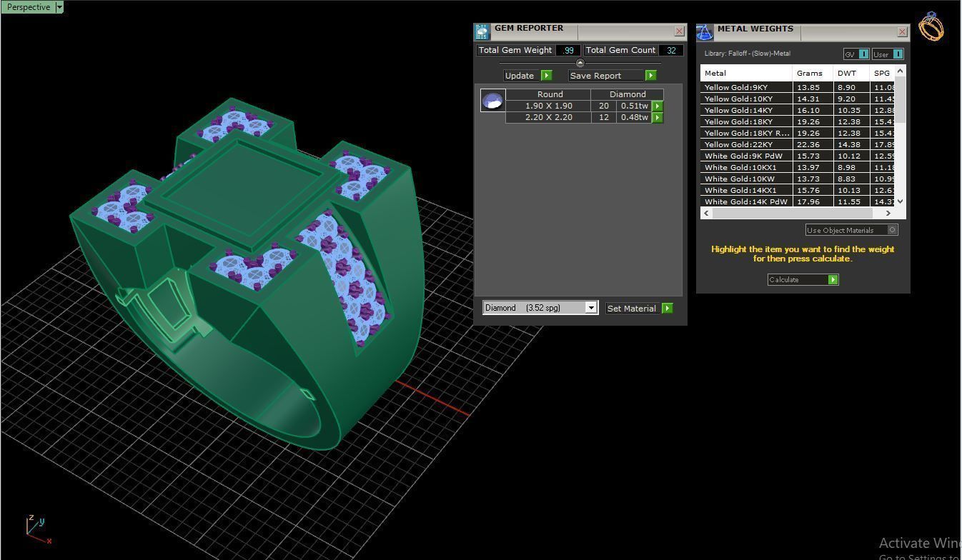Click the Total Gem Count value field
The image size is (962, 560).
coord(671,50)
